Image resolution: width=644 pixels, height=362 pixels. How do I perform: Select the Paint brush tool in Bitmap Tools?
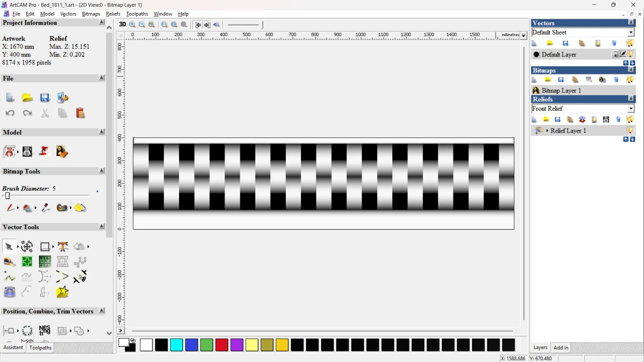point(10,208)
